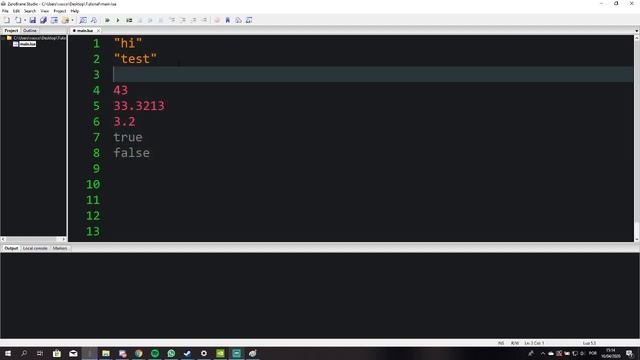
Task: Switch to the Markers tab
Action: coord(60,248)
